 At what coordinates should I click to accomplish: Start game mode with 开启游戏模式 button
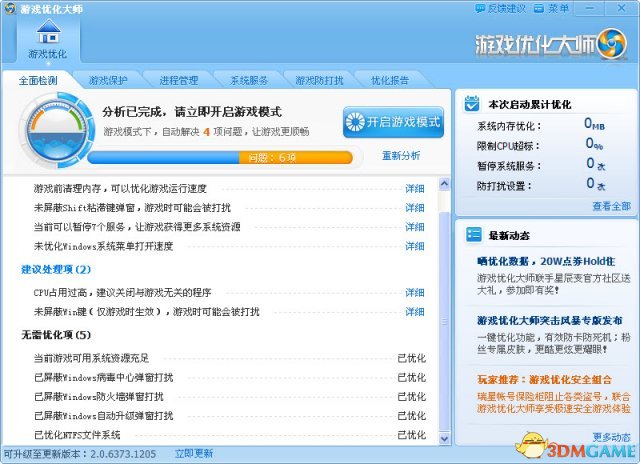click(x=393, y=122)
